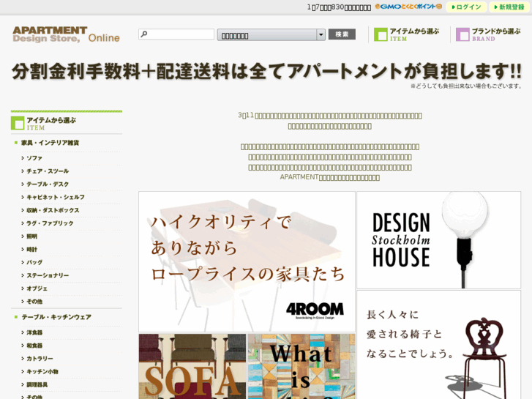
Task: Select ステーショナリー in the sidebar
Action: (48, 275)
